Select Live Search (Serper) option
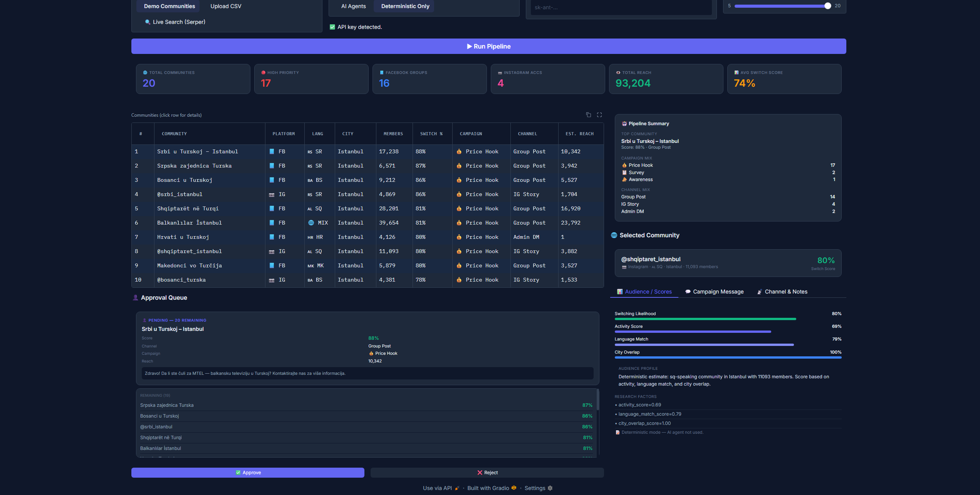 point(175,22)
